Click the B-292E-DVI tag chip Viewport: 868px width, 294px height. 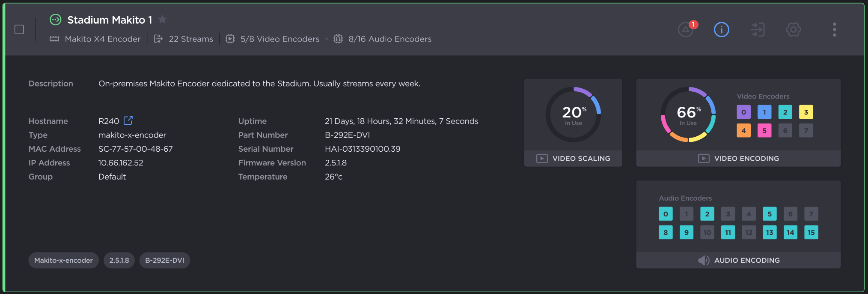[164, 260]
